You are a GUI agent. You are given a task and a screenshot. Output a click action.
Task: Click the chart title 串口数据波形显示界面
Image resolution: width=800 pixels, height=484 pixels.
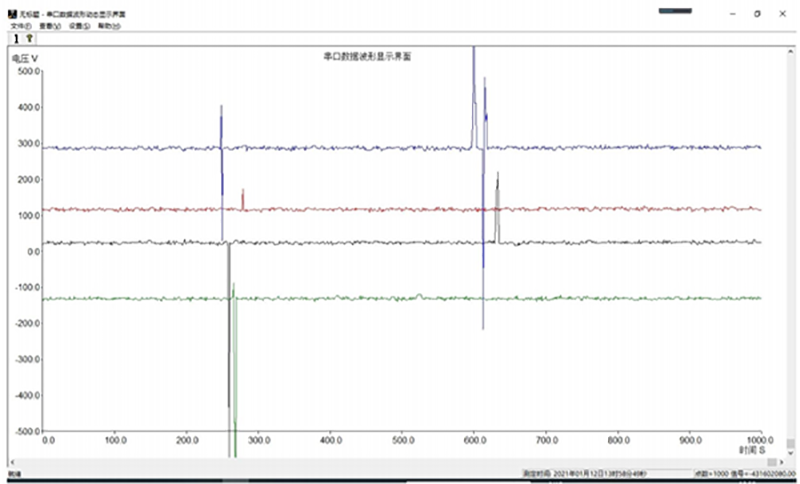[368, 57]
